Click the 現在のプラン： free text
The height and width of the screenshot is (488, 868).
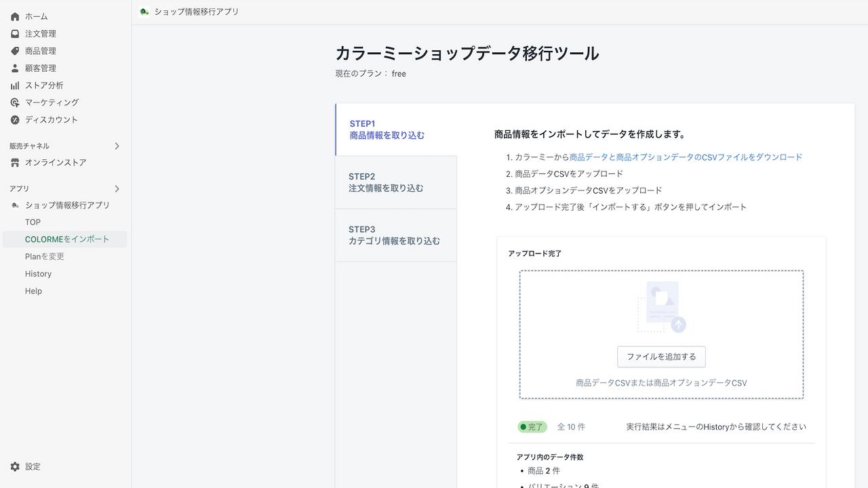click(371, 74)
